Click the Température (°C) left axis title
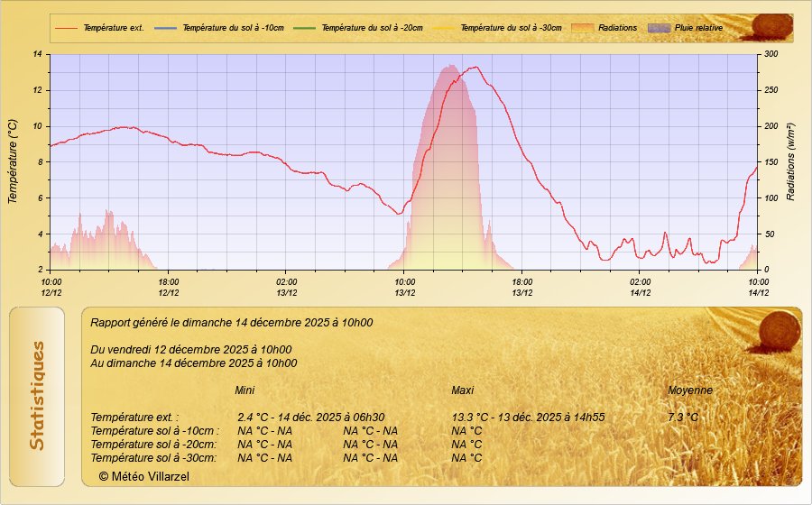Image resolution: width=812 pixels, height=505 pixels. click(x=13, y=161)
